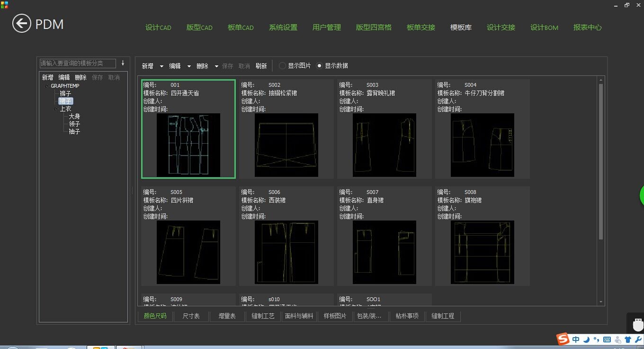Switch to the 颜色尺码 tab
The width and height of the screenshot is (644, 349).
[x=155, y=316]
